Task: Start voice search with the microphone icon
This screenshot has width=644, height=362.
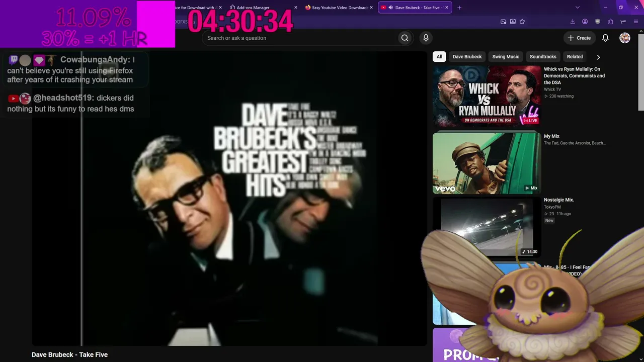Action: point(426,38)
